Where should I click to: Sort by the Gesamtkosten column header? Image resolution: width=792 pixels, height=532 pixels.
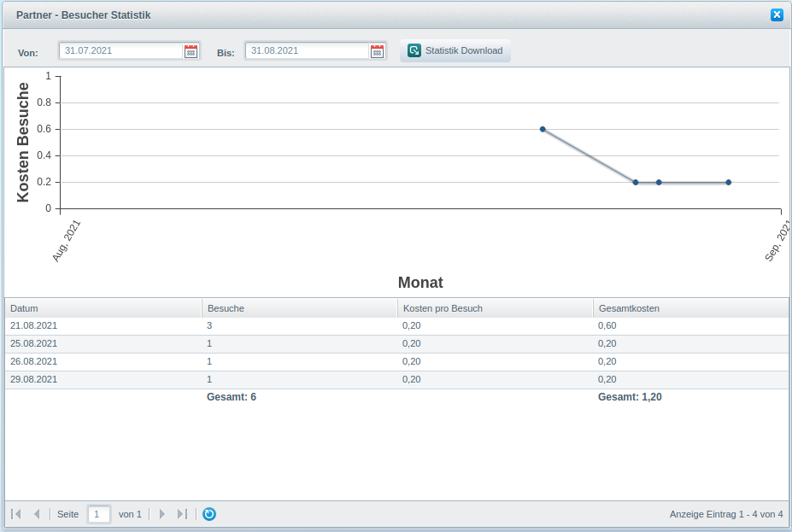[690, 308]
